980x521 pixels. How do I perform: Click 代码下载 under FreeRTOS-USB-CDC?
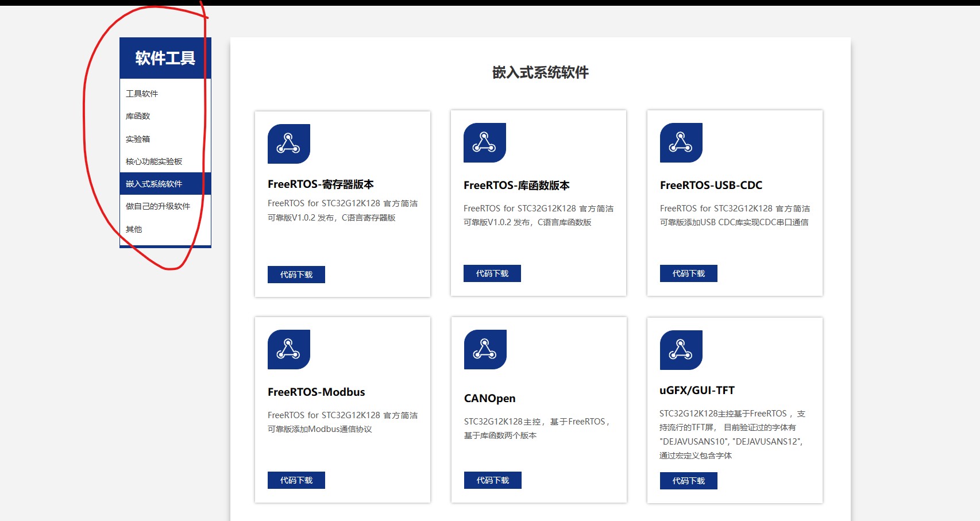pyautogui.click(x=689, y=273)
